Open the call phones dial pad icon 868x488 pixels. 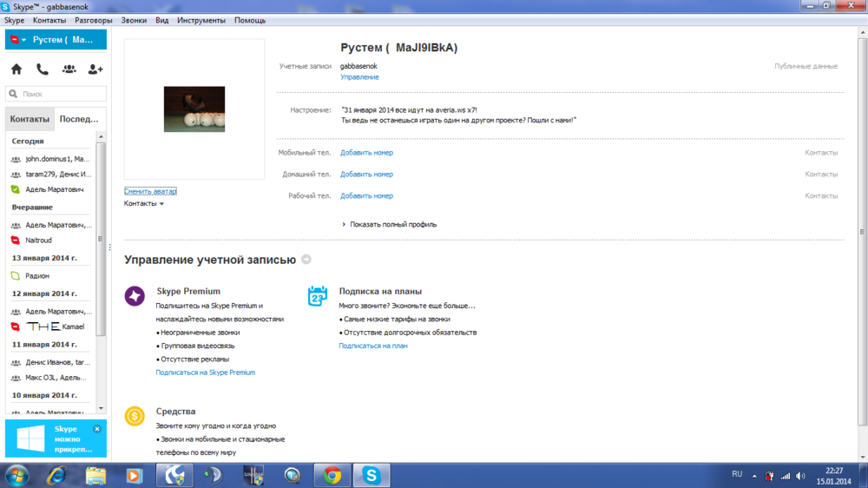(43, 69)
